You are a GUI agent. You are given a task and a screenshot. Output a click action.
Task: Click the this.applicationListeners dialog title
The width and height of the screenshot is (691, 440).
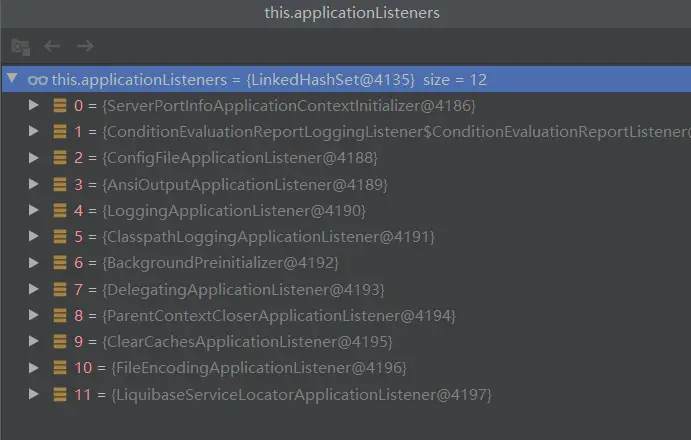pyautogui.click(x=352, y=13)
